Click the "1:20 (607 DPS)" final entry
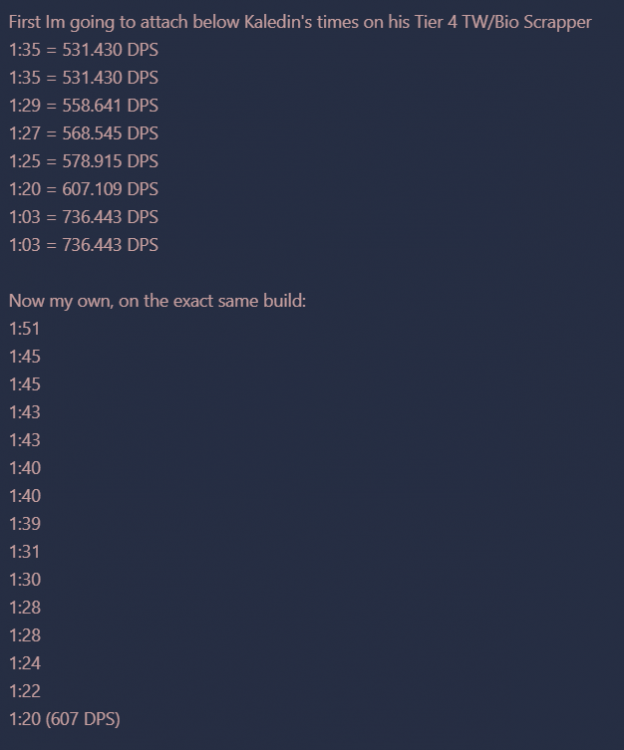 point(64,719)
